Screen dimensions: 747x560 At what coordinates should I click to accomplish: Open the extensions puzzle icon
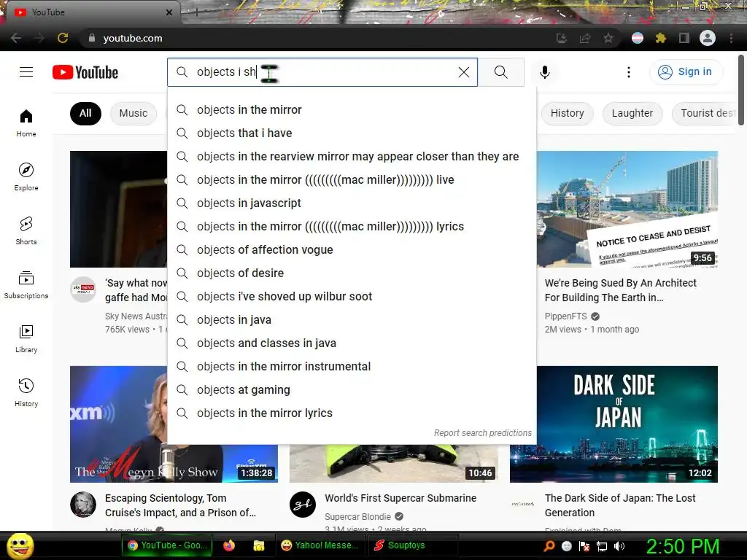coord(660,38)
